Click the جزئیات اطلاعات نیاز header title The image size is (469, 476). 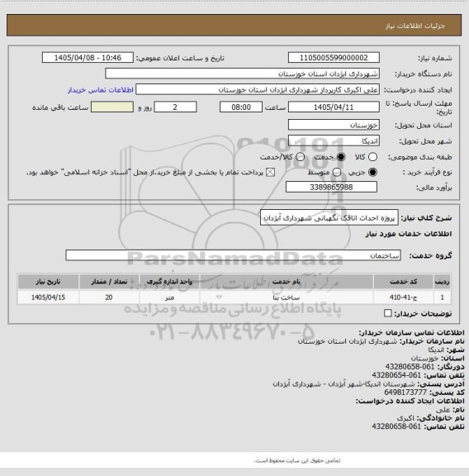point(415,26)
